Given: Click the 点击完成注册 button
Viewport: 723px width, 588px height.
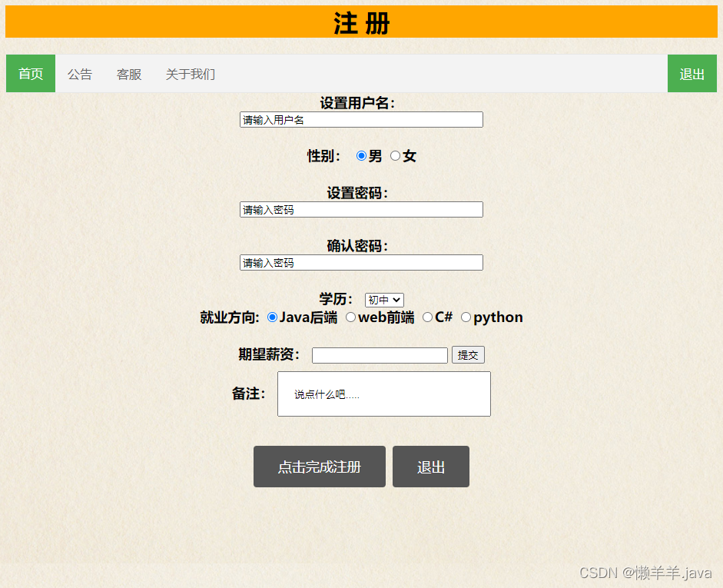Looking at the screenshot, I should click(x=319, y=467).
